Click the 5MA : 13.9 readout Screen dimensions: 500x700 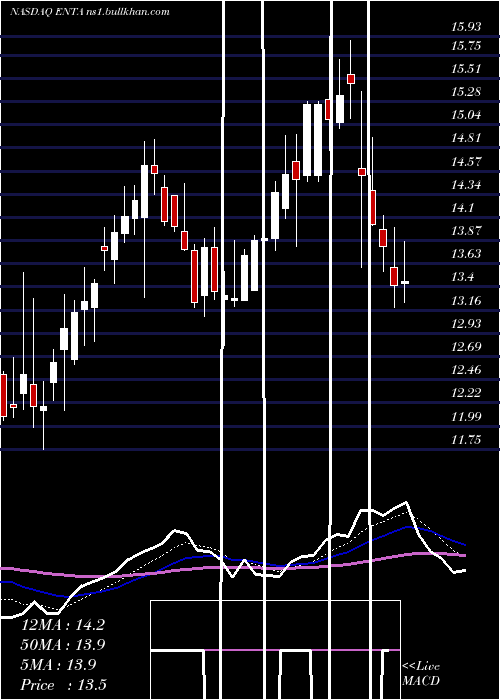58,665
